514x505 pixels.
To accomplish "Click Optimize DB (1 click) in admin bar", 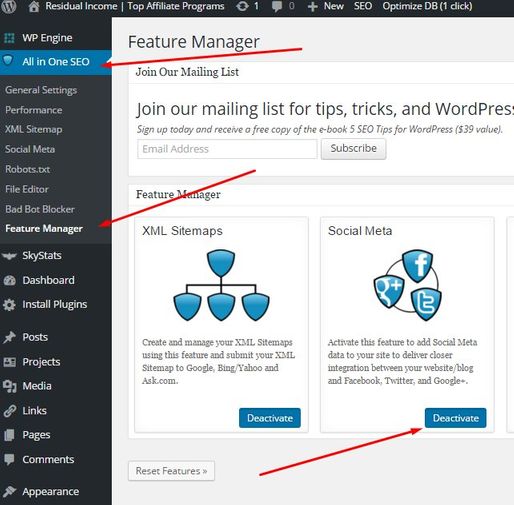I will coord(427,6).
